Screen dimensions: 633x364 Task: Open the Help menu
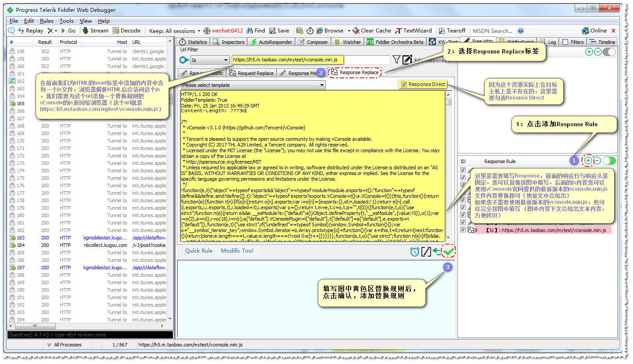[x=104, y=21]
